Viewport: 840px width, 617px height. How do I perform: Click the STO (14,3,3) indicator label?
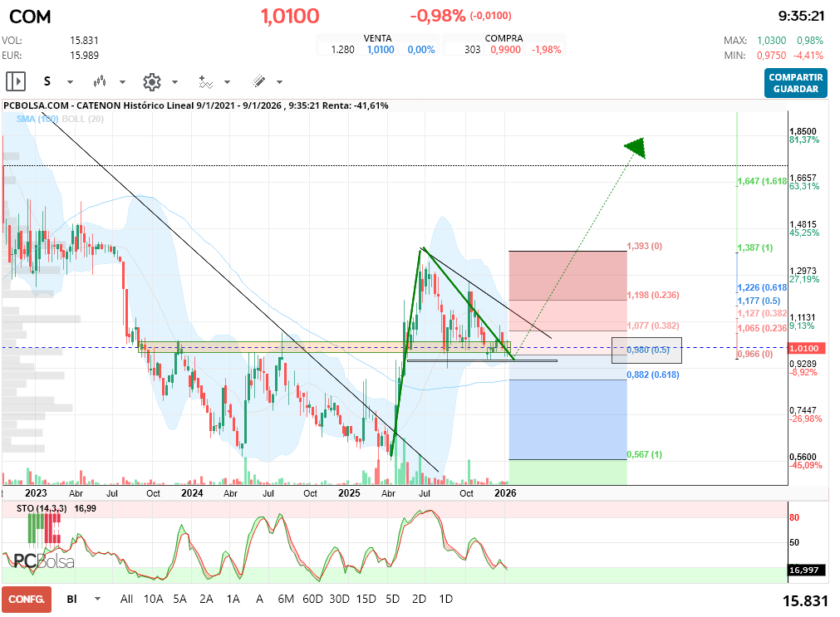point(42,508)
